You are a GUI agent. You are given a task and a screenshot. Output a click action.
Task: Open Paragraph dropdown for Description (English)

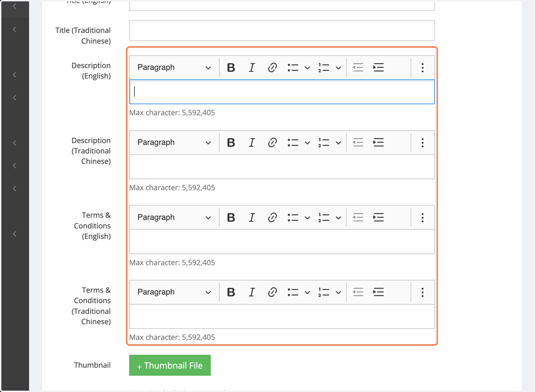pos(174,68)
